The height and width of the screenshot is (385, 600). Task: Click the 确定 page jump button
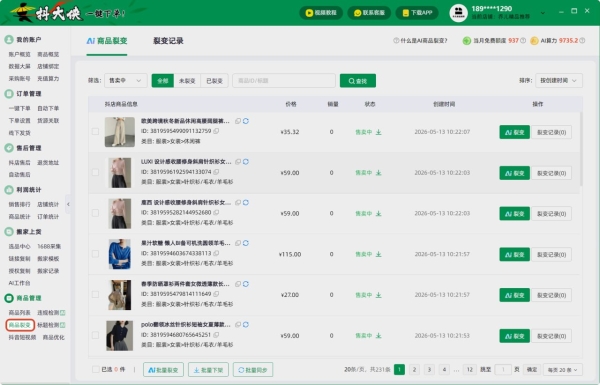532,369
